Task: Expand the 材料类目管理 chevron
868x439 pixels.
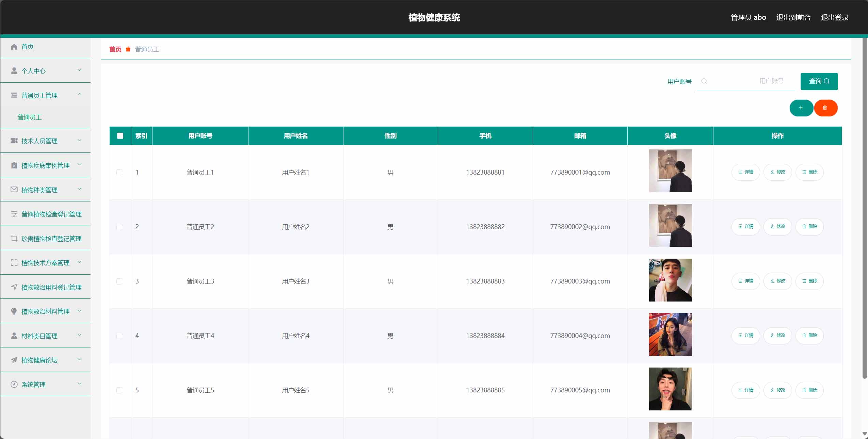Action: tap(79, 335)
